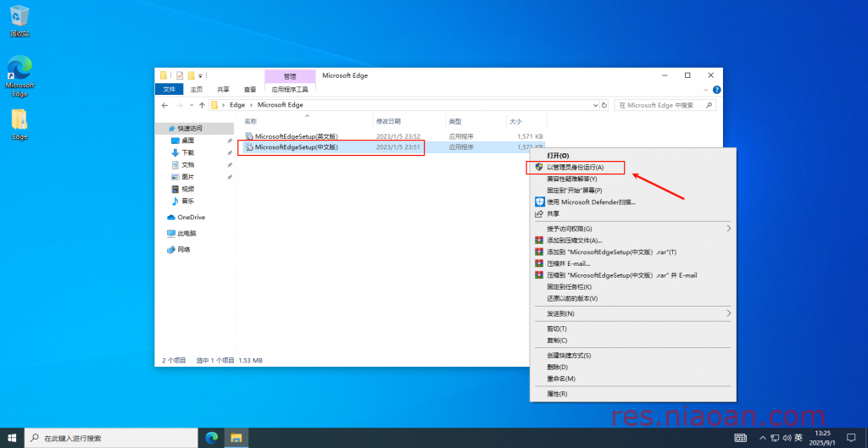Open the Windows Start menu
The image size is (868, 448).
(12, 438)
